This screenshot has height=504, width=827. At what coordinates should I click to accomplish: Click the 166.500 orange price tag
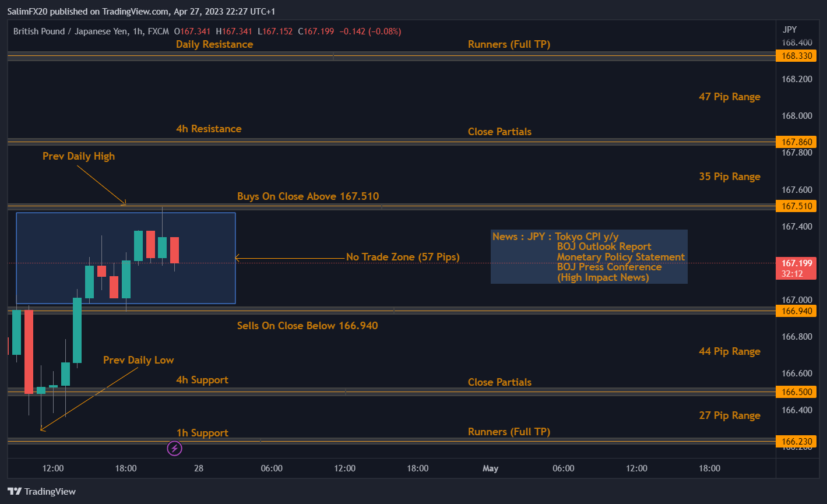click(x=796, y=392)
